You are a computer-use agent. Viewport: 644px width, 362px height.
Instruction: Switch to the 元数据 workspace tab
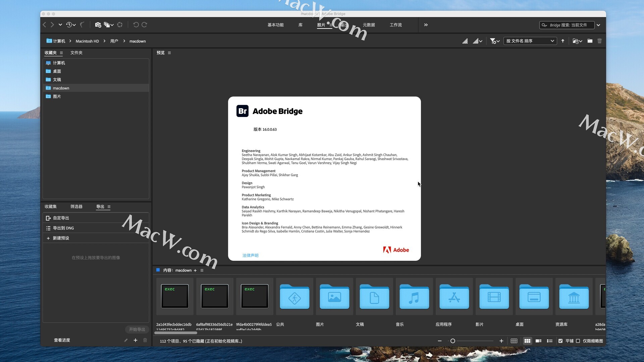pyautogui.click(x=369, y=25)
